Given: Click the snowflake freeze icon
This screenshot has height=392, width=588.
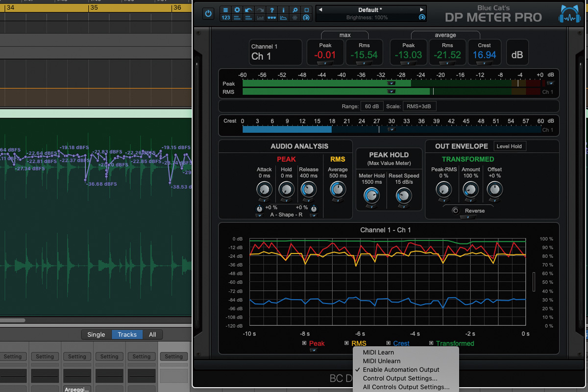Looking at the screenshot, I should point(295,18).
